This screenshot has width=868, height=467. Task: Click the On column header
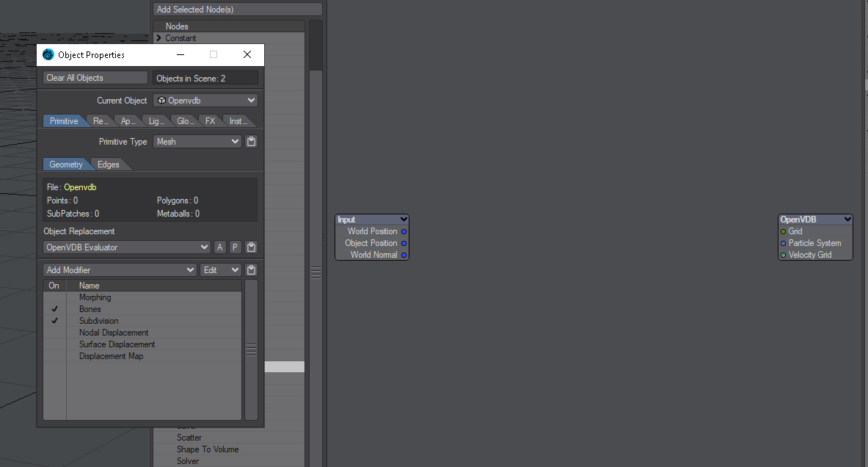(x=54, y=286)
